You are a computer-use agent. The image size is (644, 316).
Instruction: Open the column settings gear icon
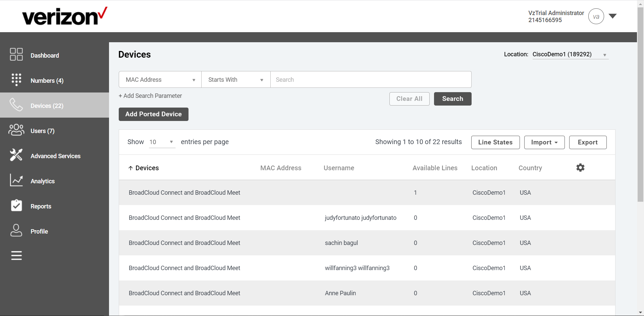pos(580,168)
